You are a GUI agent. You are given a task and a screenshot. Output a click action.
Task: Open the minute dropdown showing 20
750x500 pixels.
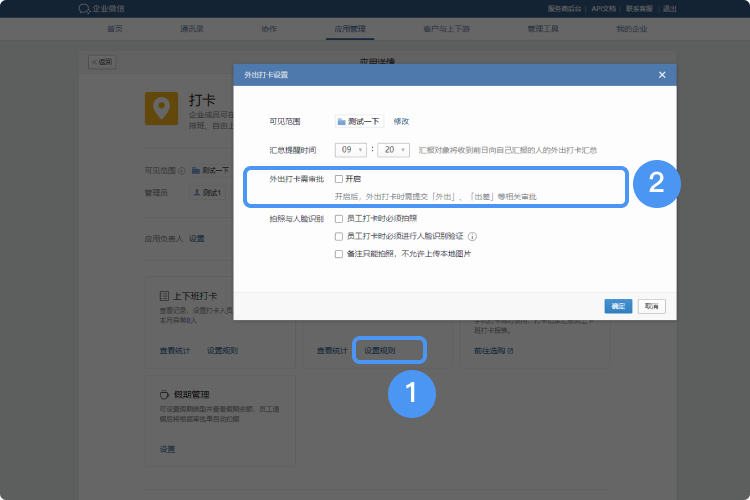coord(394,150)
